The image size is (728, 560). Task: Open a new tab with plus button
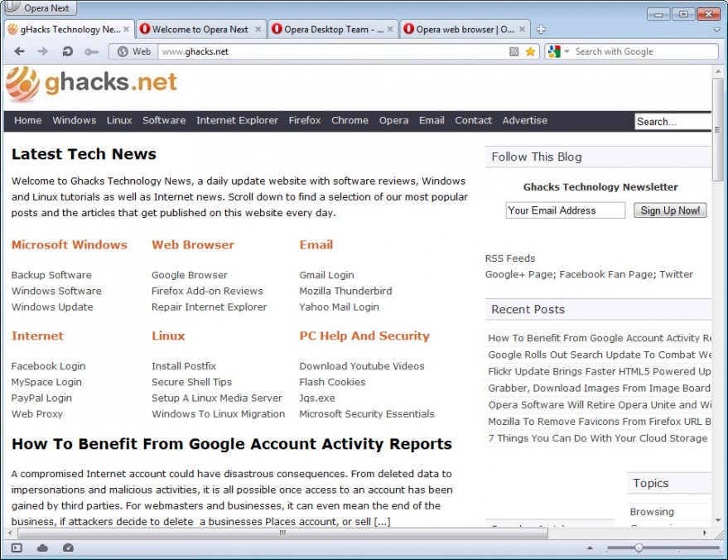(x=541, y=29)
